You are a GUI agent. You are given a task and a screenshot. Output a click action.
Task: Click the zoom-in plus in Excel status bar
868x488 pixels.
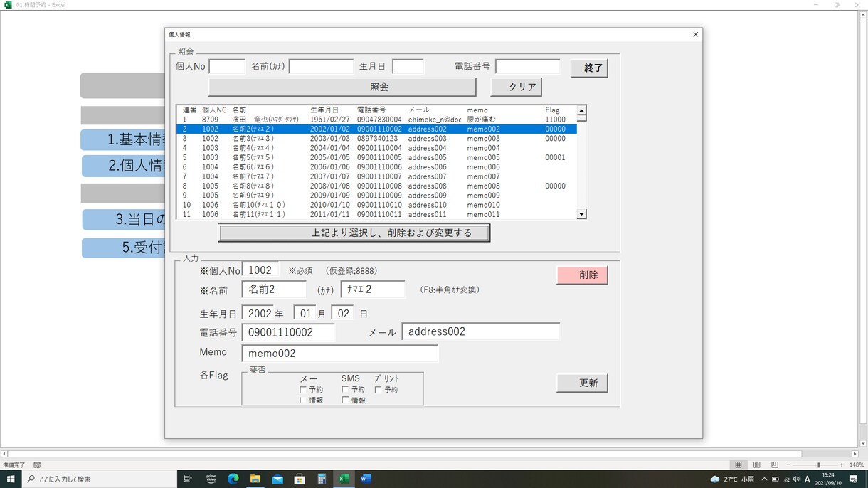pos(842,465)
